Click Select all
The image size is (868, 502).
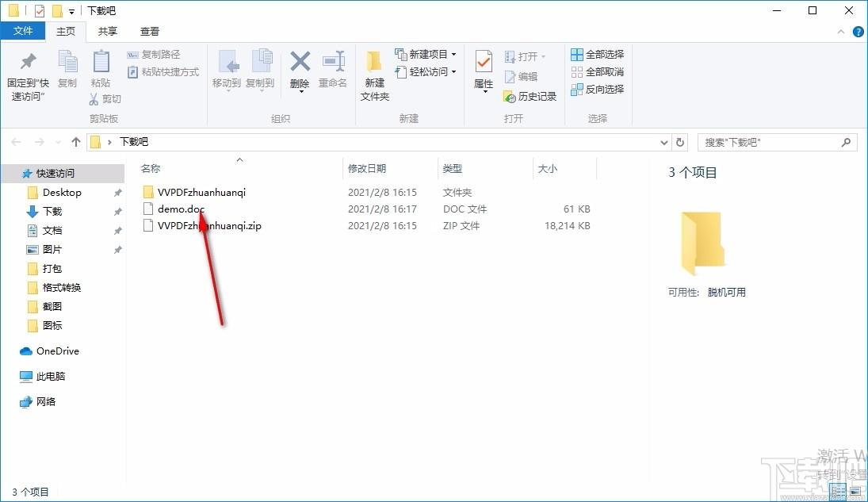click(x=598, y=54)
